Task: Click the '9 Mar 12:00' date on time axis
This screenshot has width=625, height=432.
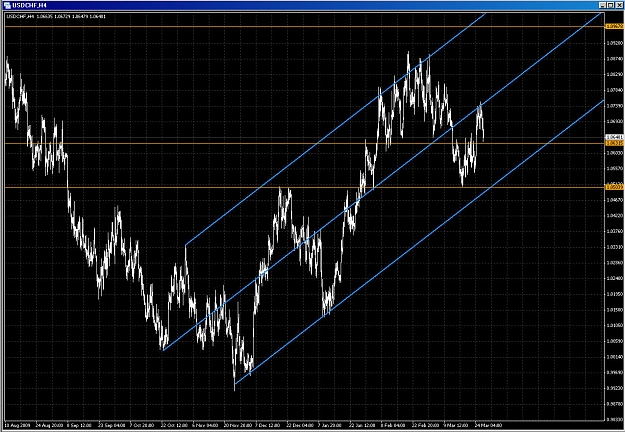Action: (456, 425)
